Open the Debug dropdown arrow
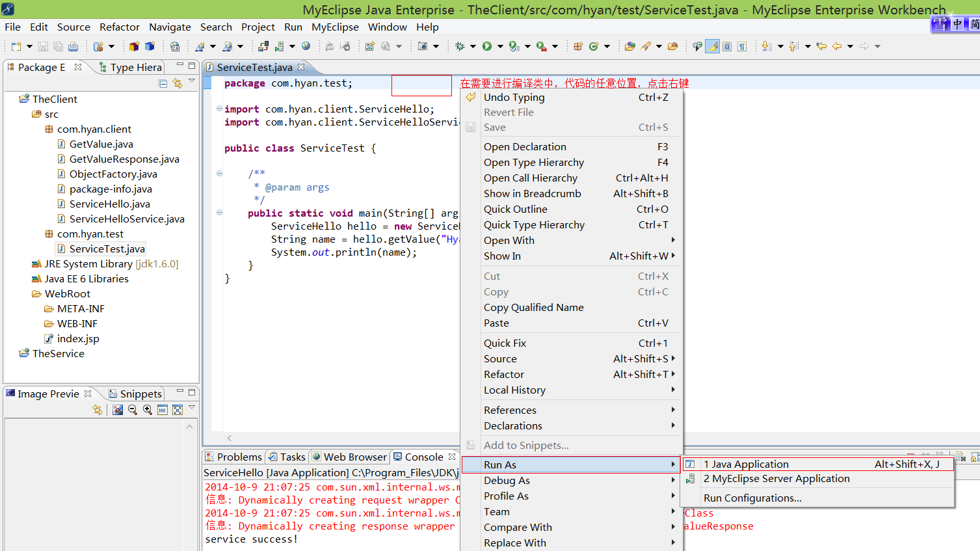Image resolution: width=980 pixels, height=551 pixels. tap(473, 46)
